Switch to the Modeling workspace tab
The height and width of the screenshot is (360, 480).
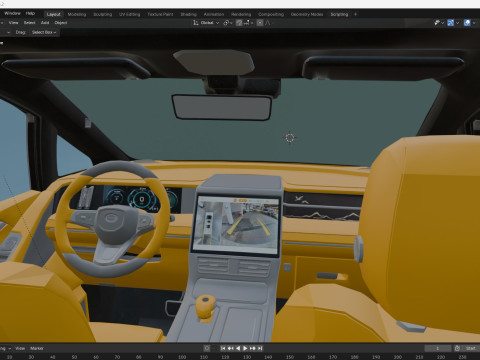77,14
